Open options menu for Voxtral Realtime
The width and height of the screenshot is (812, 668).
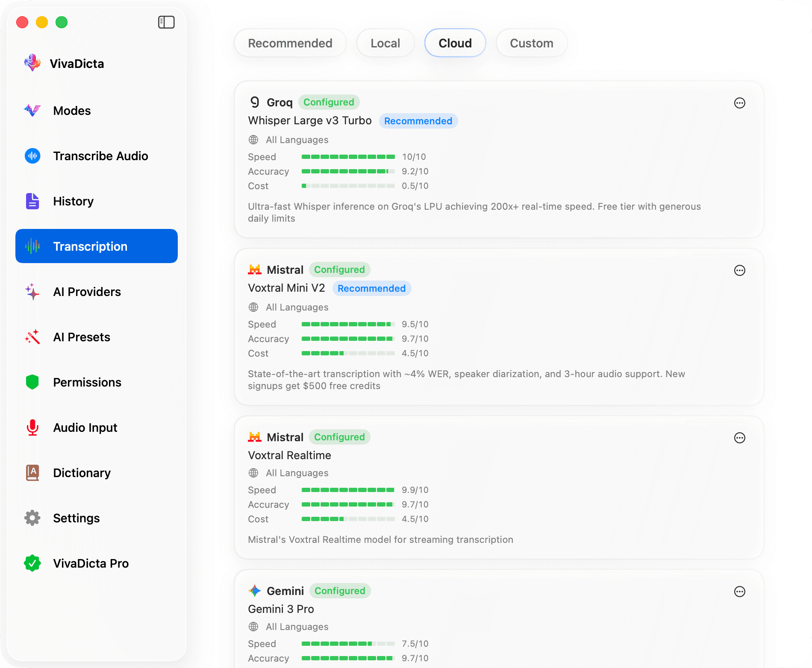(x=740, y=438)
